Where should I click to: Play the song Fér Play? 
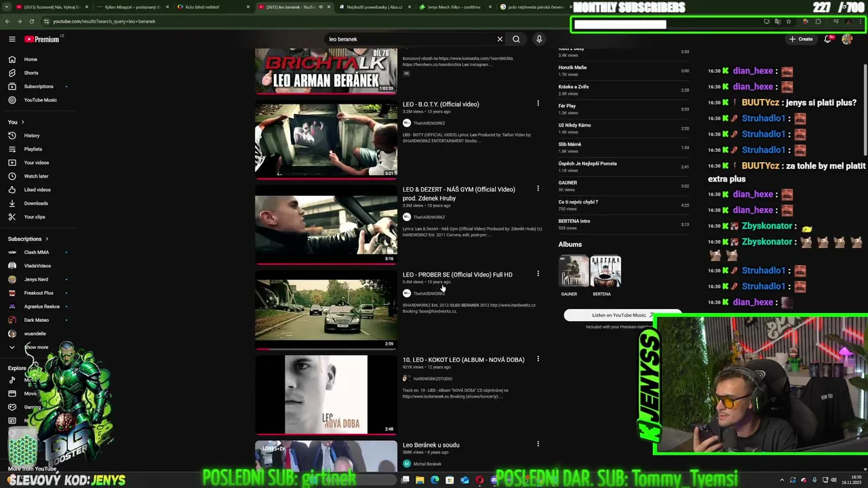(x=624, y=108)
